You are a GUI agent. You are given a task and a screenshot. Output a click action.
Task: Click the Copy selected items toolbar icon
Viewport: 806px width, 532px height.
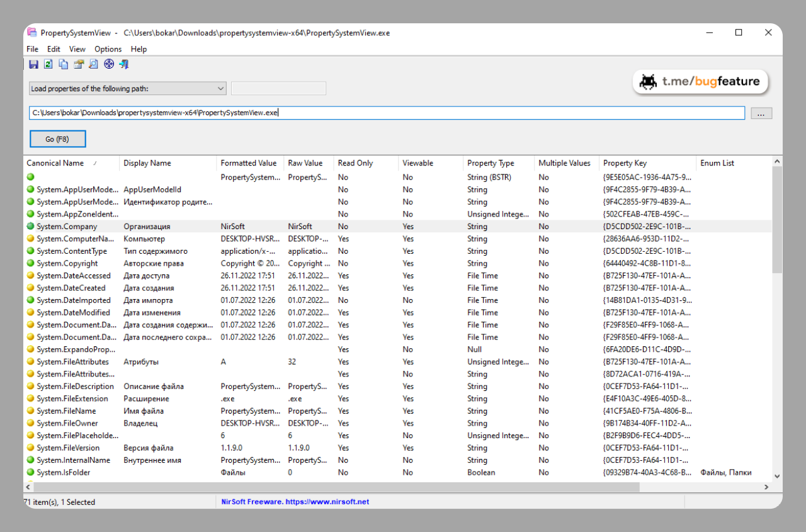pos(64,64)
